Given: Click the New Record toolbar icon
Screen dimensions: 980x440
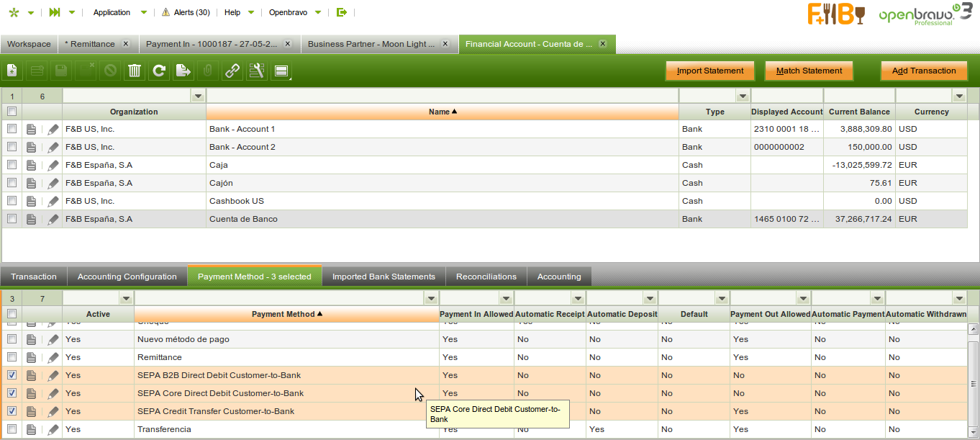Looking at the screenshot, I should point(12,71).
